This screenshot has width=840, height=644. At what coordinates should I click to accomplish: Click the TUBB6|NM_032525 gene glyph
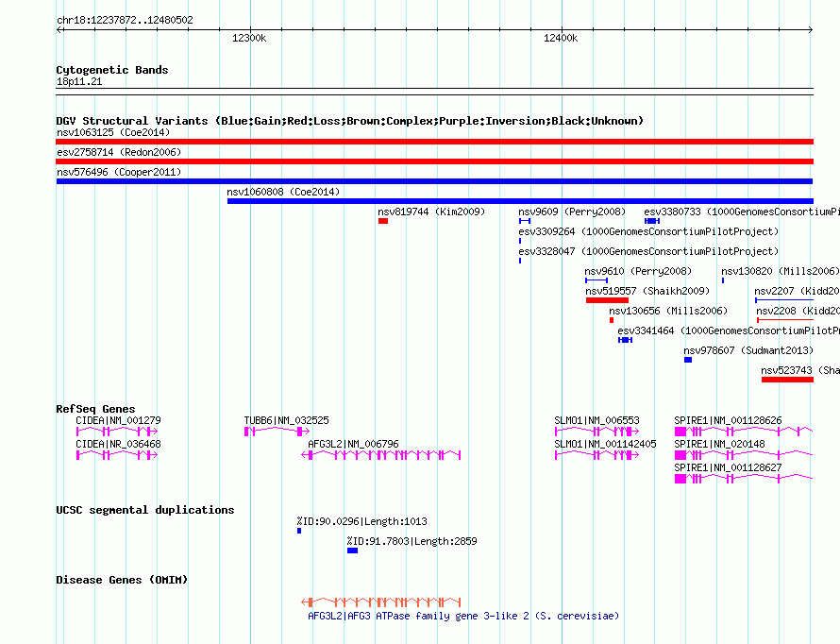click(277, 432)
